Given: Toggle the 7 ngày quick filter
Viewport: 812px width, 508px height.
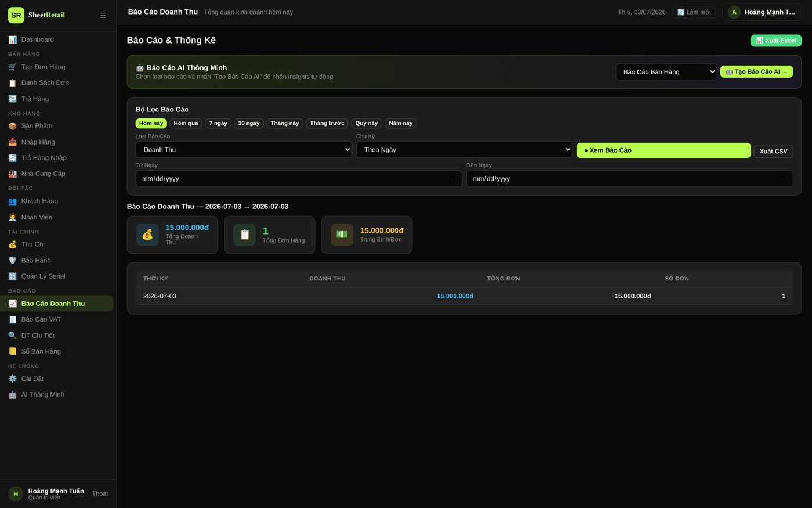Looking at the screenshot, I should point(218,123).
